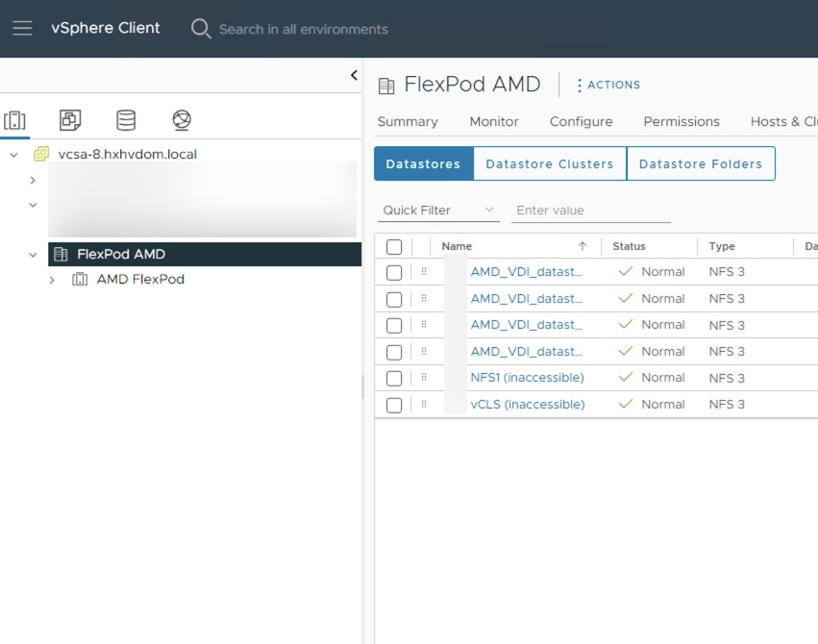Viewport: 818px width, 644px height.
Task: Click the datacenter icon beside FlexPod AMD tree item
Action: pos(61,254)
